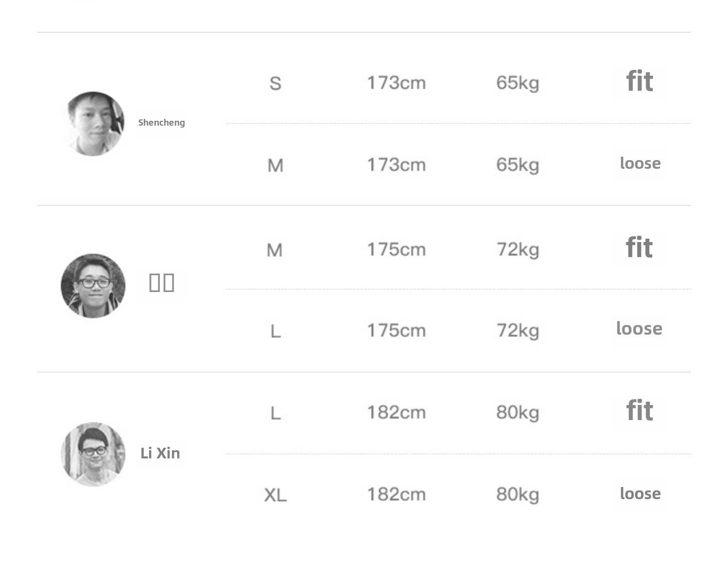Click the unrendered name beside middle avatar
The width and height of the screenshot is (728, 569).
tap(162, 282)
